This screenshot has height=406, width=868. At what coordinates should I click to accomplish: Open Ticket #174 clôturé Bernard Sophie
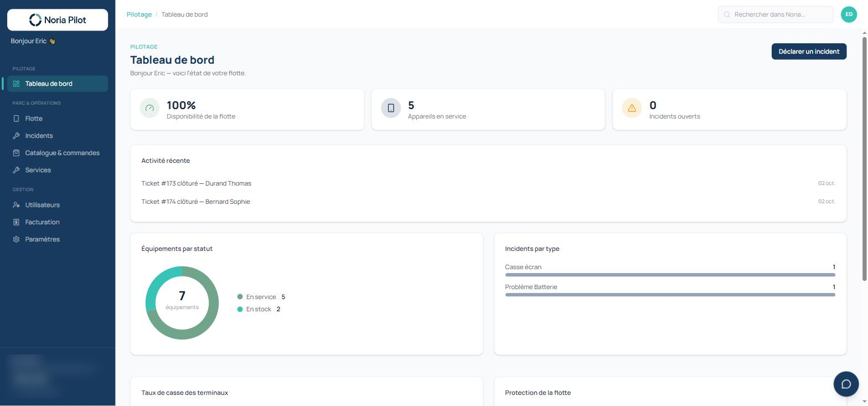coord(488,202)
